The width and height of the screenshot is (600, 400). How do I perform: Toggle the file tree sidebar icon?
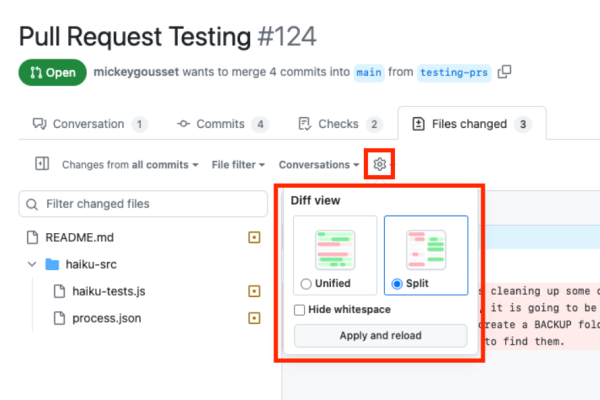point(42,163)
